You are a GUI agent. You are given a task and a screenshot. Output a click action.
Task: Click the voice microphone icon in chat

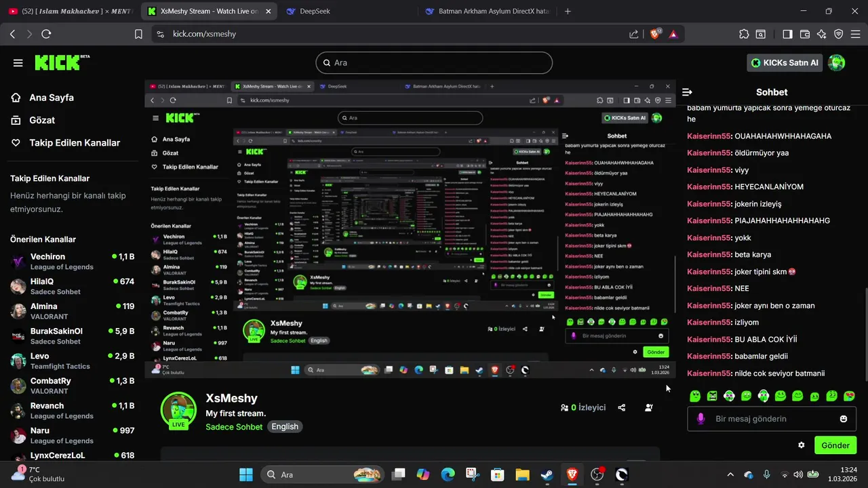pyautogui.click(x=701, y=419)
